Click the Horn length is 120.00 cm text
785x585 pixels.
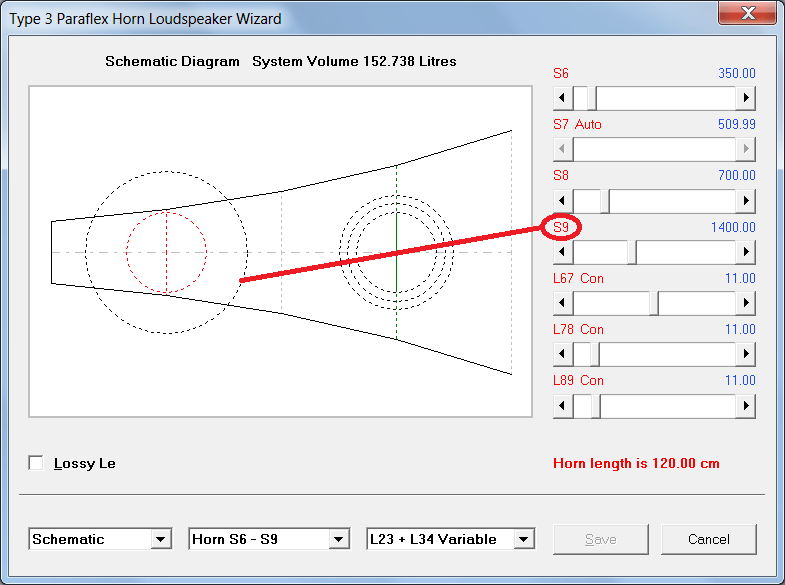[636, 463]
